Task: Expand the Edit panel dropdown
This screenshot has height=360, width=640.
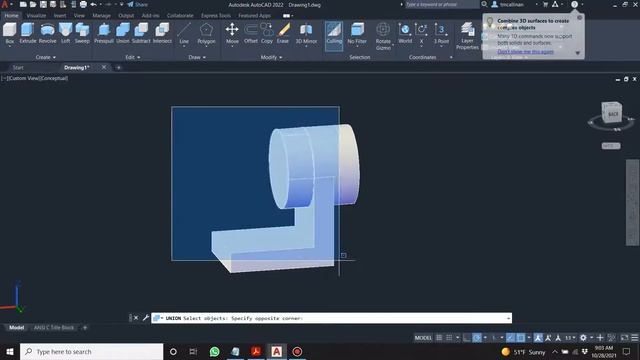Action: 133,57
